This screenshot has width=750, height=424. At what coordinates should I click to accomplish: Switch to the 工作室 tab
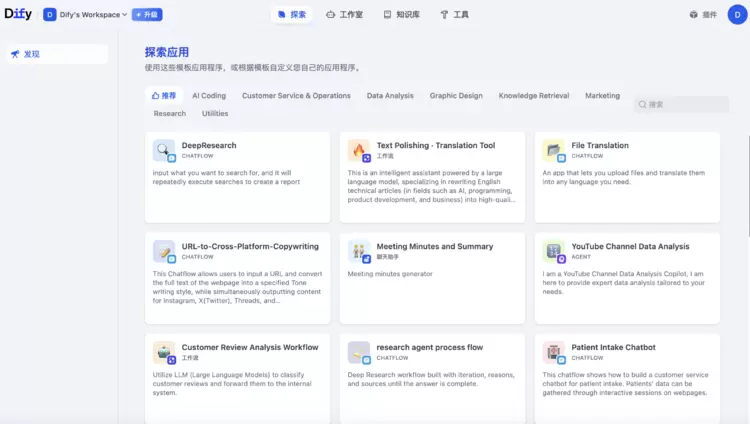pyautogui.click(x=343, y=15)
